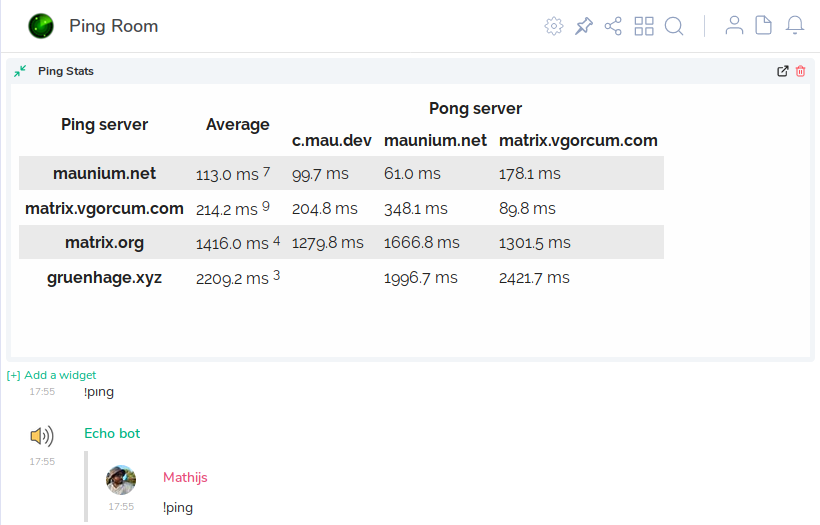The height and width of the screenshot is (525, 820).
Task: Click the Echo bot sender name
Action: [112, 433]
